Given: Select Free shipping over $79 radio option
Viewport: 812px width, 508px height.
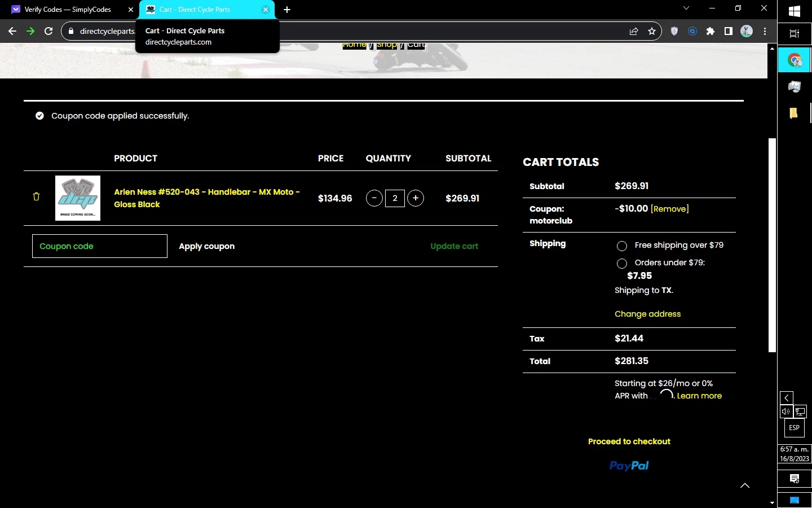Looking at the screenshot, I should pos(622,246).
